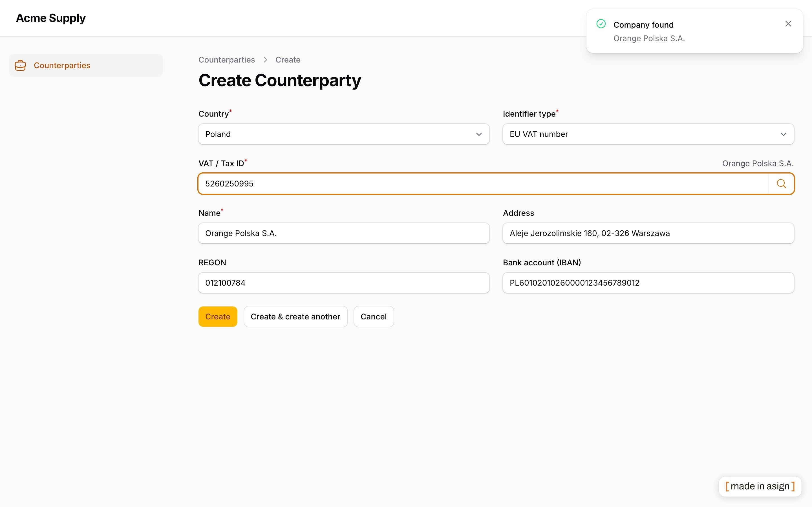Click the Bank account IBAN field

pyautogui.click(x=648, y=283)
